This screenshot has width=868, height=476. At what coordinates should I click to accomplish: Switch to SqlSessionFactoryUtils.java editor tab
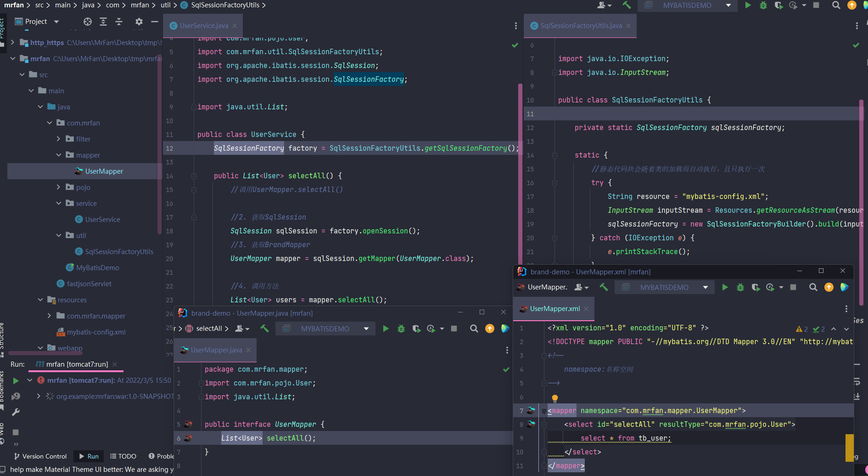(x=581, y=26)
